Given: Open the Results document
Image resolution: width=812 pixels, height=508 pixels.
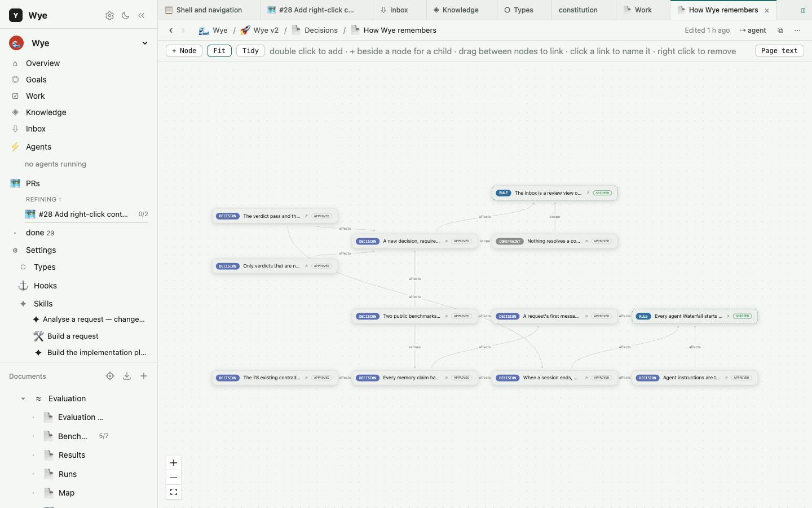Looking at the screenshot, I should [72, 455].
